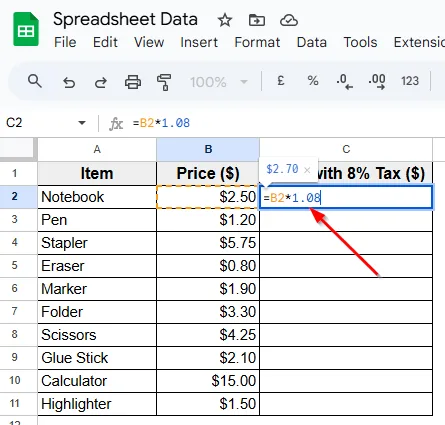Click the $0.80 price cell
The image size is (445, 425).
coord(208,266)
